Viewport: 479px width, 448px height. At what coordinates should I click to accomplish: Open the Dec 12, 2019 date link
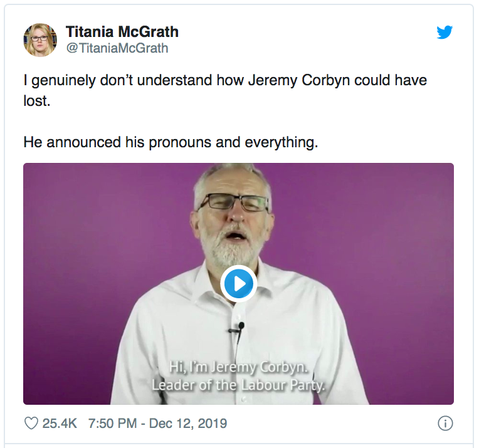click(188, 424)
